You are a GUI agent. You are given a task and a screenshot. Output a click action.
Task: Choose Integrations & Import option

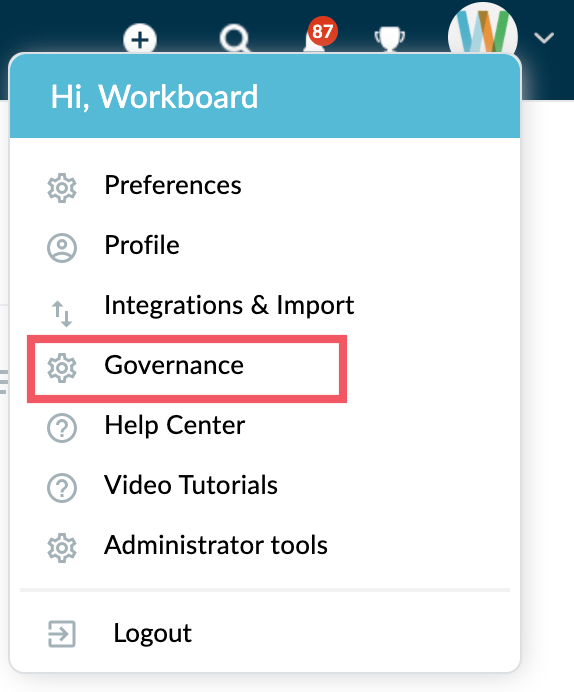(x=229, y=305)
